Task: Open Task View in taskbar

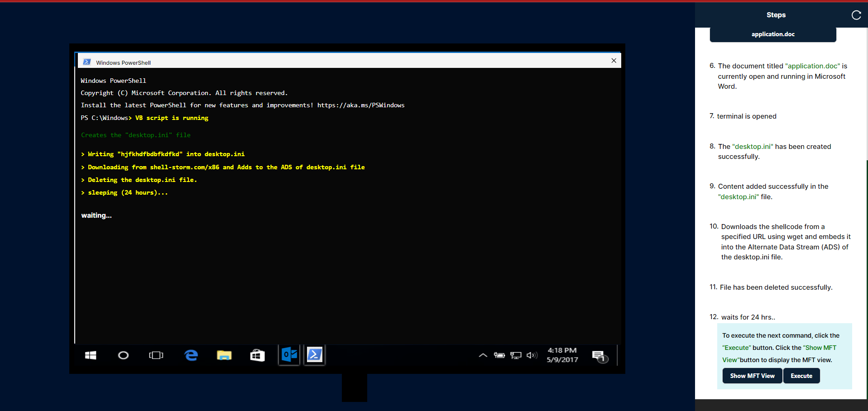Action: (x=156, y=355)
